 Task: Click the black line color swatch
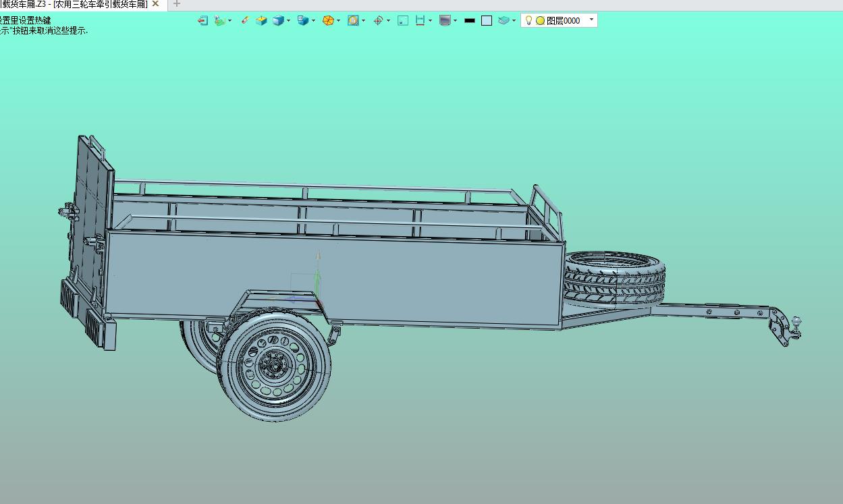point(470,21)
